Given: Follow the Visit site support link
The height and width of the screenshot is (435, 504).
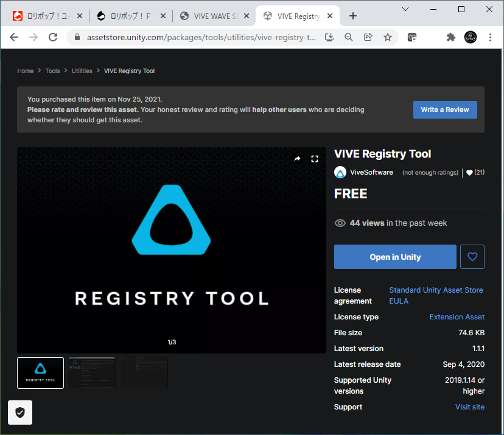Looking at the screenshot, I should [469, 407].
